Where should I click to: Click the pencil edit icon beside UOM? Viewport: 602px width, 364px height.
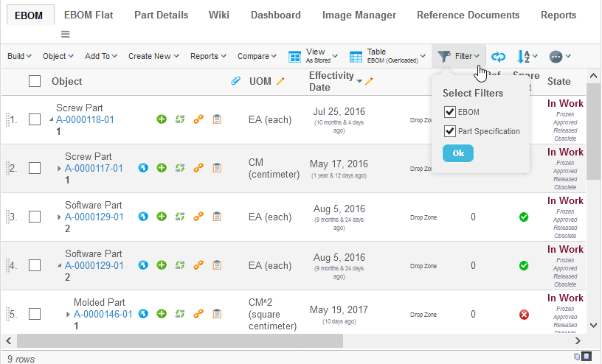tap(280, 81)
